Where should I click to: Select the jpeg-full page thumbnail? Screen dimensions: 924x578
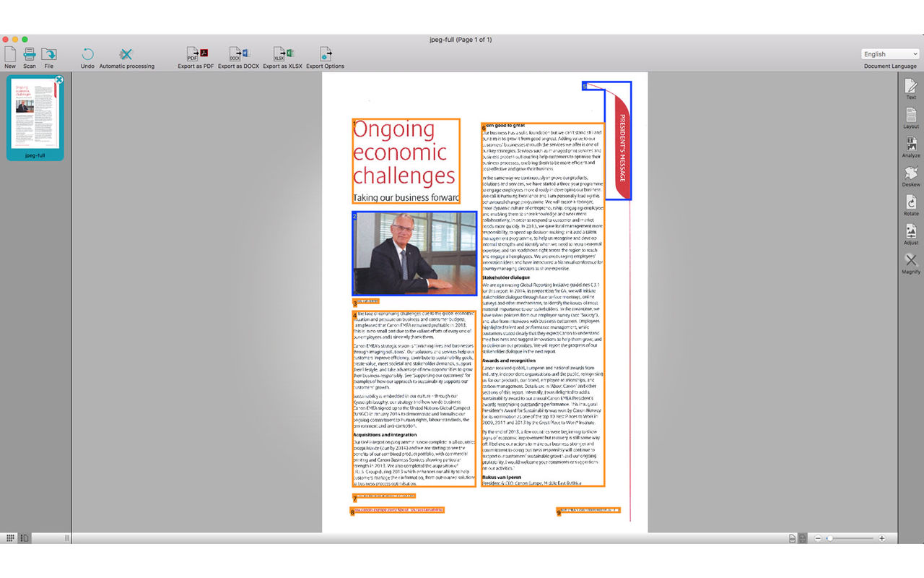tap(35, 118)
